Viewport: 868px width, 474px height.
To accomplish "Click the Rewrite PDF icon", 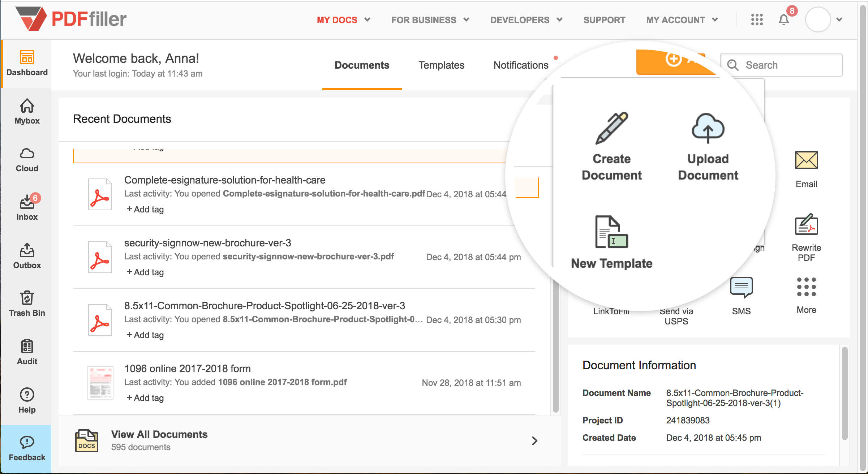I will click(806, 225).
